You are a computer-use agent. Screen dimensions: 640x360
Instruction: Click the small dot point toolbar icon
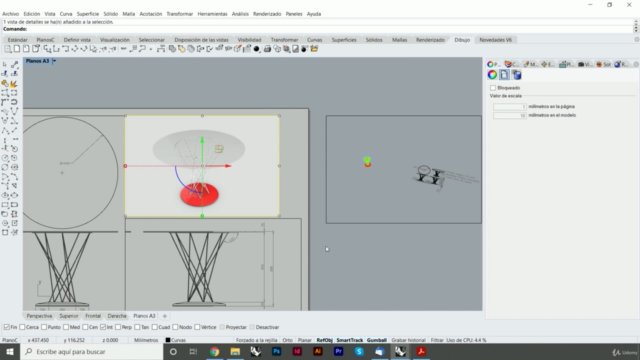pyautogui.click(x=151, y=49)
